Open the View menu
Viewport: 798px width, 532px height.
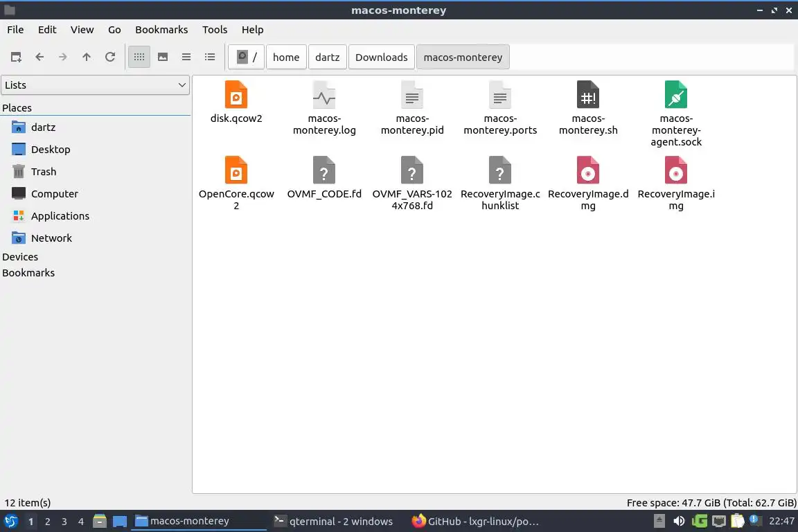(82, 30)
